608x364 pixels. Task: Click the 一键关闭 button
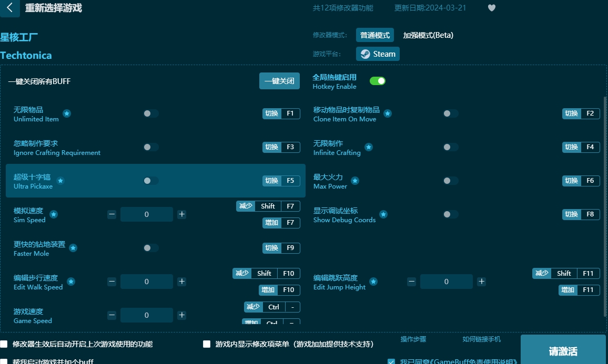click(x=279, y=81)
